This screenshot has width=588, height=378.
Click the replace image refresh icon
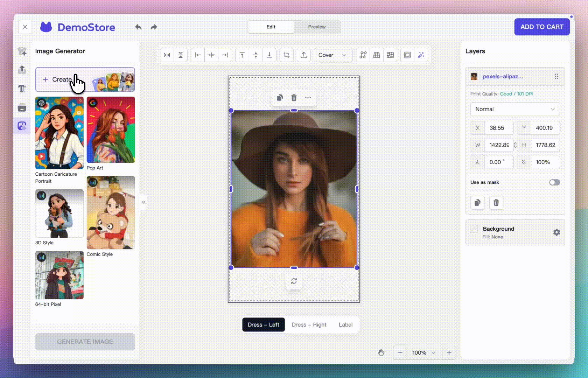point(294,281)
